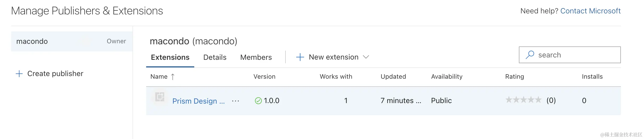Click the sort arrow beside Name column
The image size is (644, 139).
pos(173,77)
